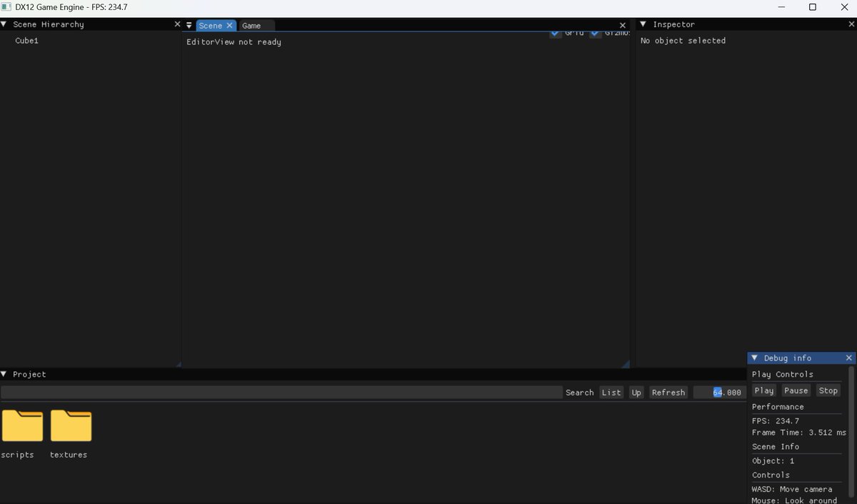Screen dimensions: 857x504
Task: Close the Scene/Game viewport panel
Action: pos(622,26)
